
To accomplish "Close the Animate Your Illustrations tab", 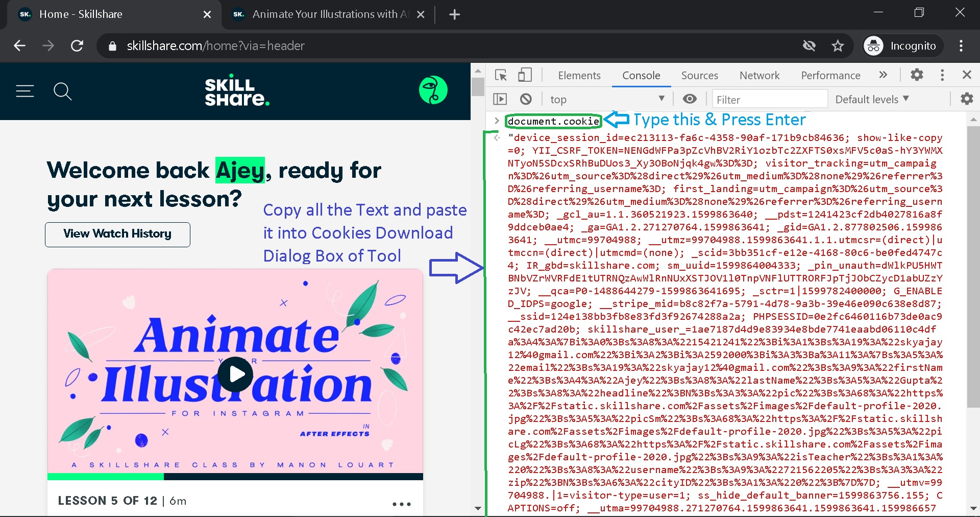I will [421, 15].
